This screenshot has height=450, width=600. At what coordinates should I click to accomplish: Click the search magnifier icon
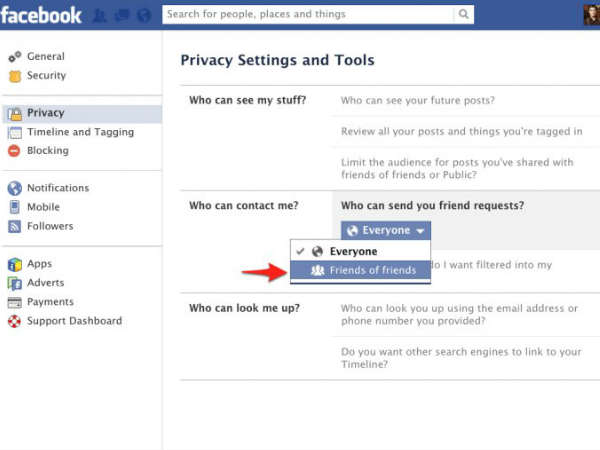[x=463, y=14]
